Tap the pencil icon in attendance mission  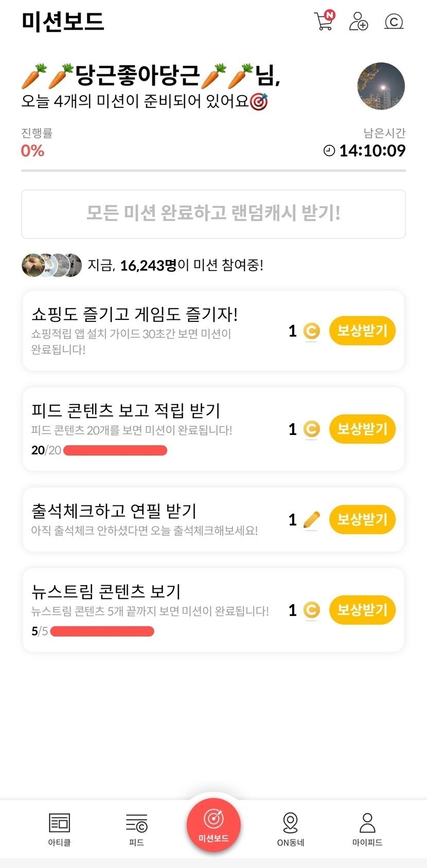click(x=311, y=520)
